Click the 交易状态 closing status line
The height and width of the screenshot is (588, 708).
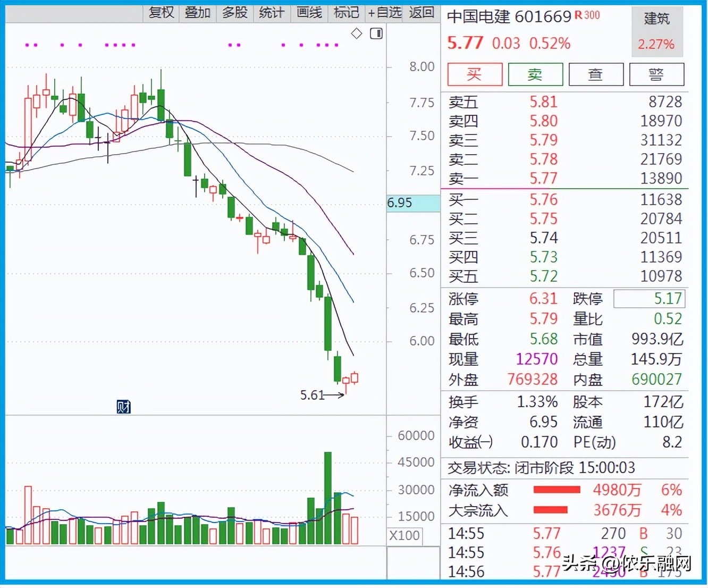pyautogui.click(x=541, y=467)
